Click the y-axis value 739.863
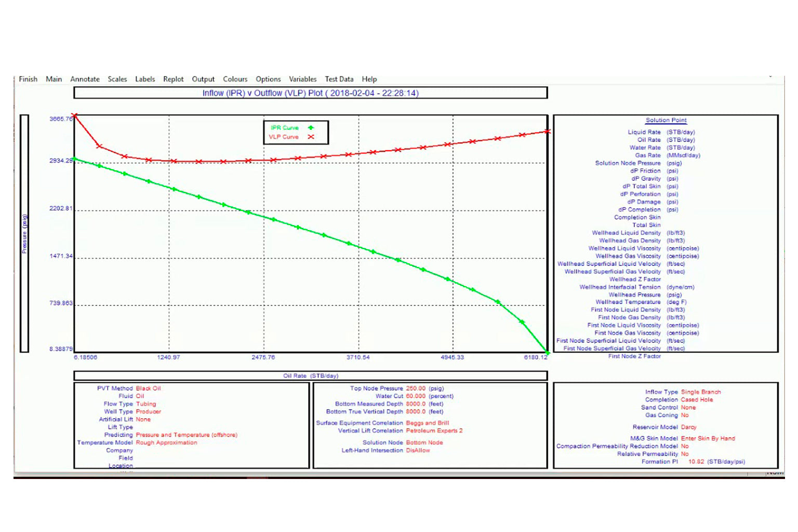Viewport: 798px width, 532px height. 61,303
